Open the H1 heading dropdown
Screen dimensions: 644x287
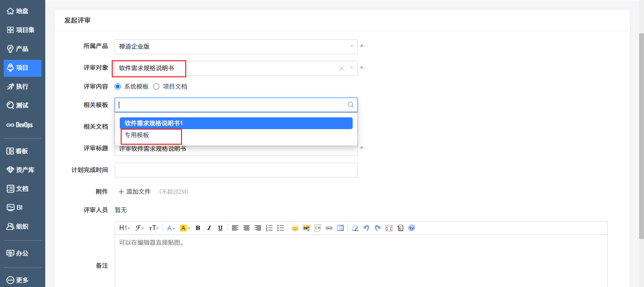click(124, 228)
